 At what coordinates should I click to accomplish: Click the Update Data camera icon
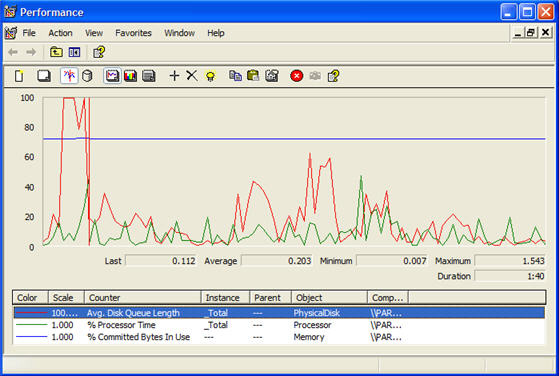315,76
